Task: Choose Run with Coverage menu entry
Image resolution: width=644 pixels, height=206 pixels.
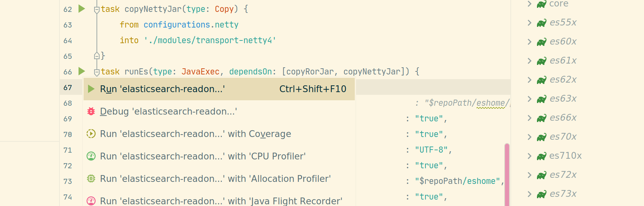Action: pyautogui.click(x=219, y=134)
